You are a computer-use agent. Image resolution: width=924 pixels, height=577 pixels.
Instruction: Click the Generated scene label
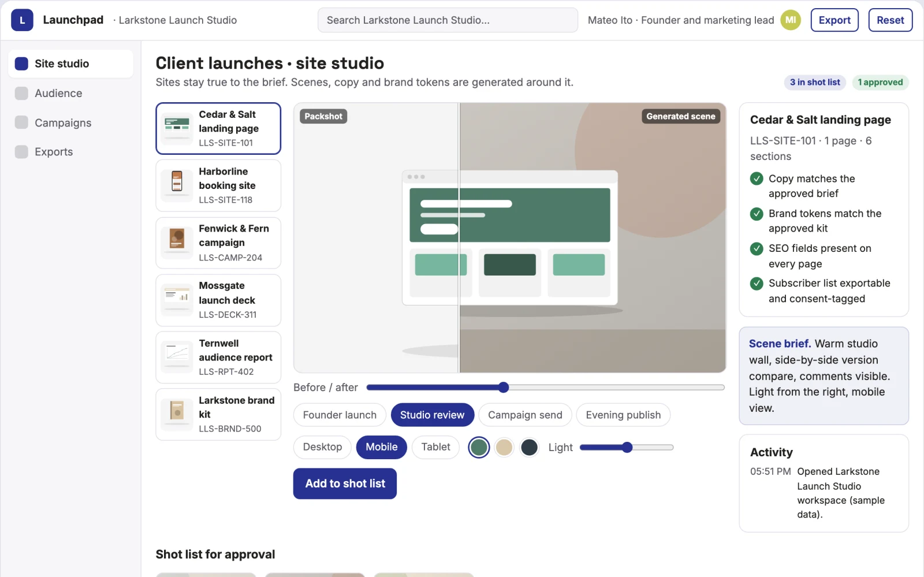point(681,116)
